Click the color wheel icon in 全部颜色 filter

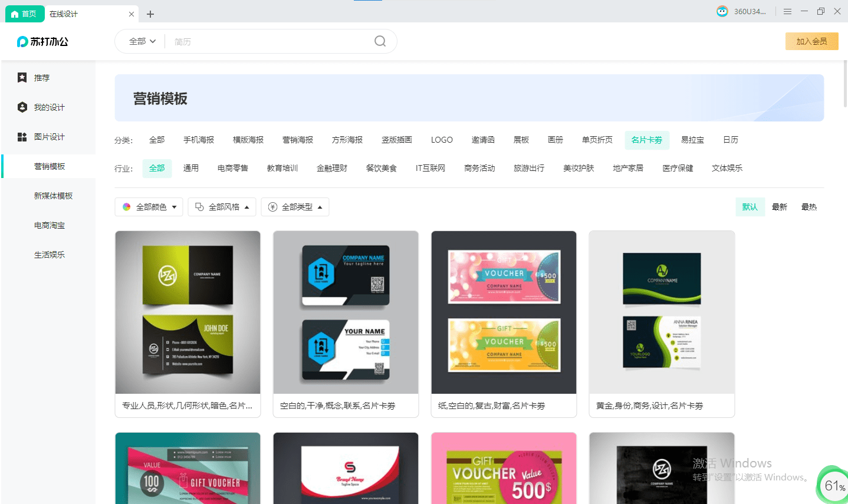126,207
